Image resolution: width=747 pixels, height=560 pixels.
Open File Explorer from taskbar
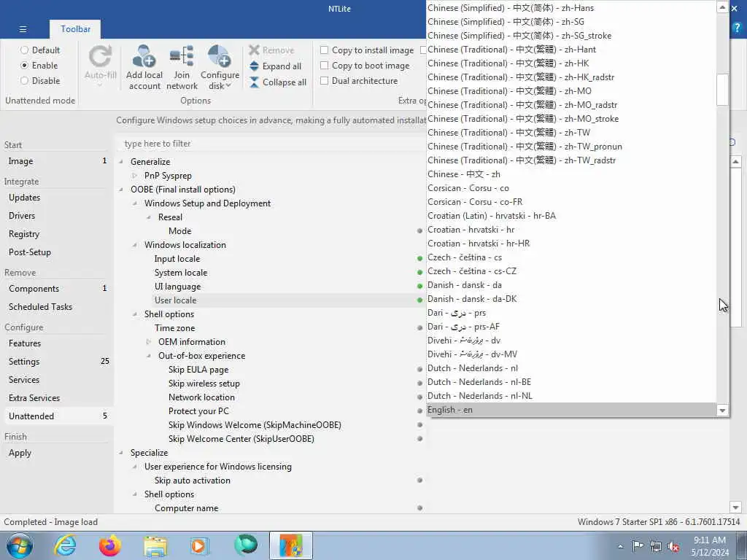click(x=155, y=545)
